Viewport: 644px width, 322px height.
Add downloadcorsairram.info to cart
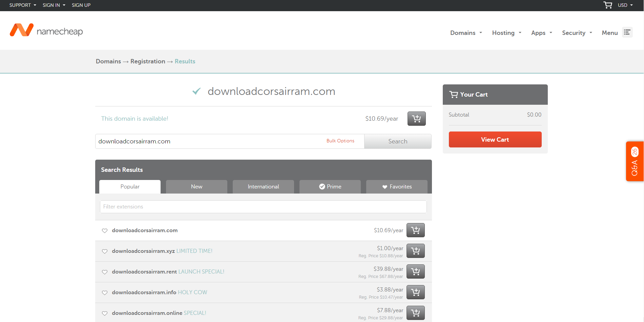415,293
